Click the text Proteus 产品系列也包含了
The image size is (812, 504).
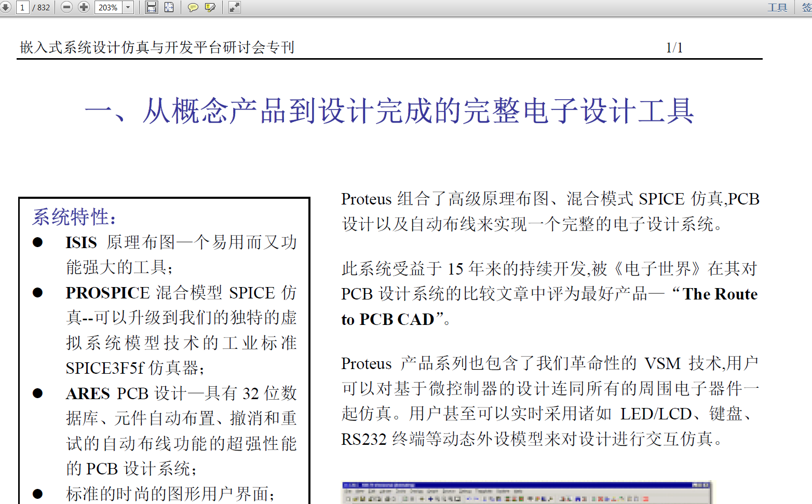pos(488,363)
